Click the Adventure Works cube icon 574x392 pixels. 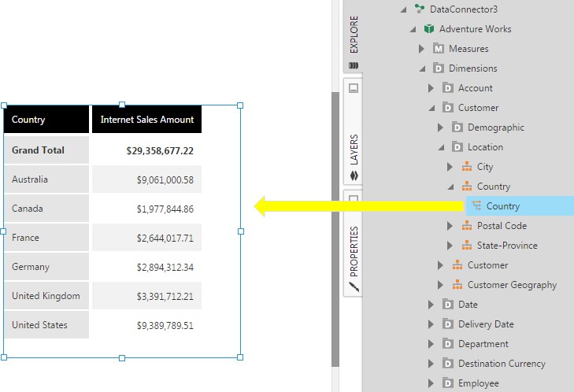click(428, 28)
